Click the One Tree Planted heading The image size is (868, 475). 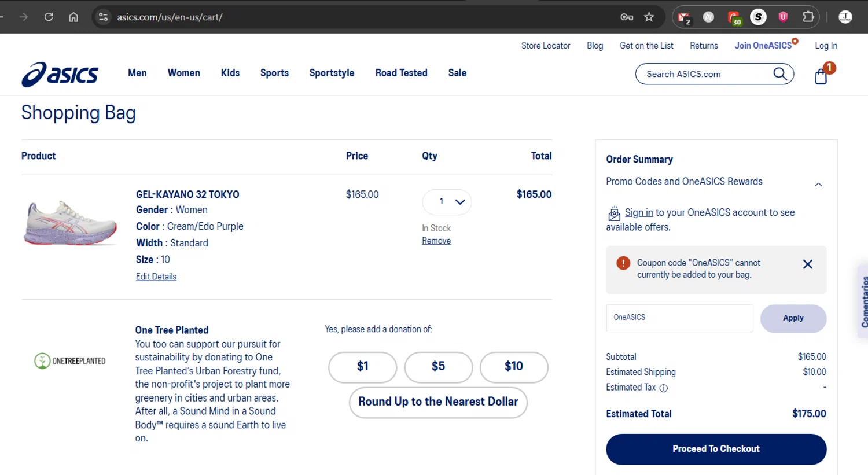coord(172,330)
